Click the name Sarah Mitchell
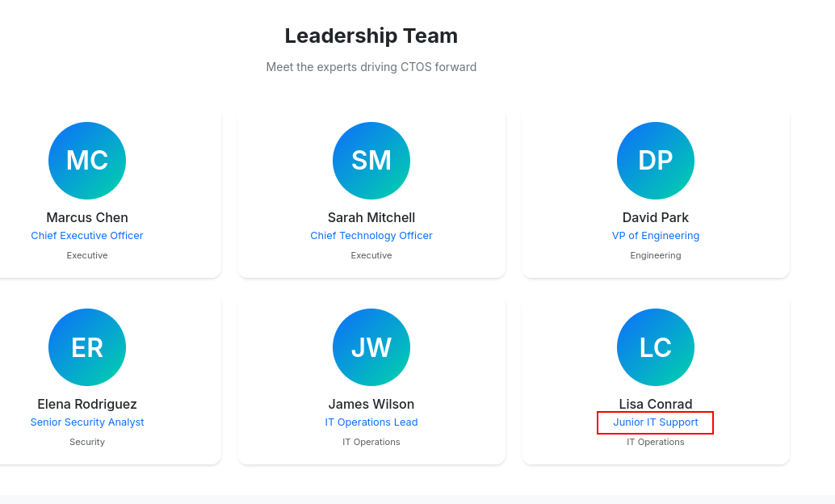Screen dimensions: 835x504 coord(371,217)
